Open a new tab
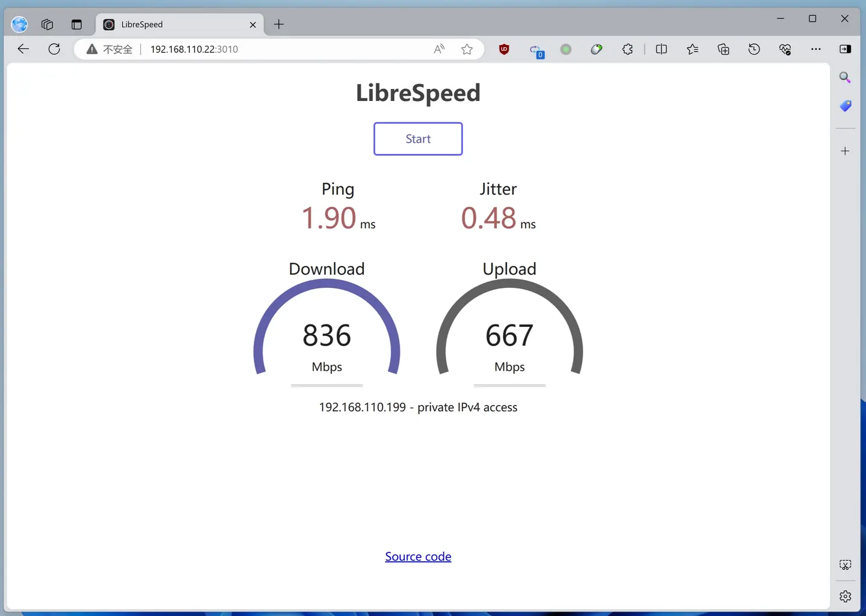This screenshot has height=616, width=866. coord(278,25)
